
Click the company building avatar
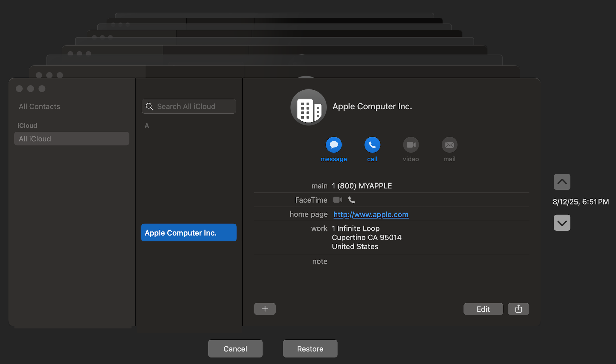click(x=308, y=107)
